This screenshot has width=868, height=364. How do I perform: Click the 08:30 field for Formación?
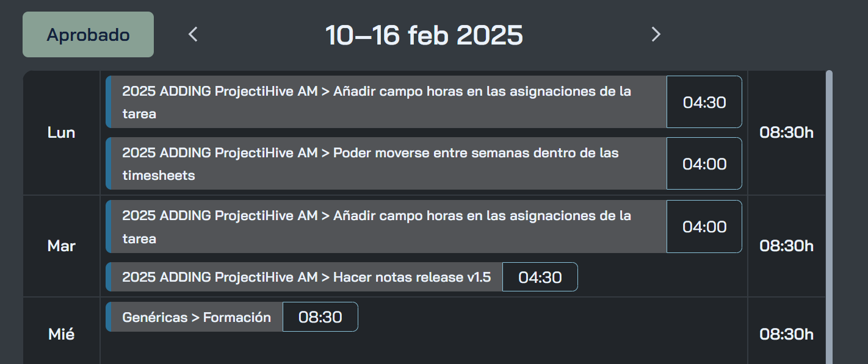pyautogui.click(x=320, y=318)
